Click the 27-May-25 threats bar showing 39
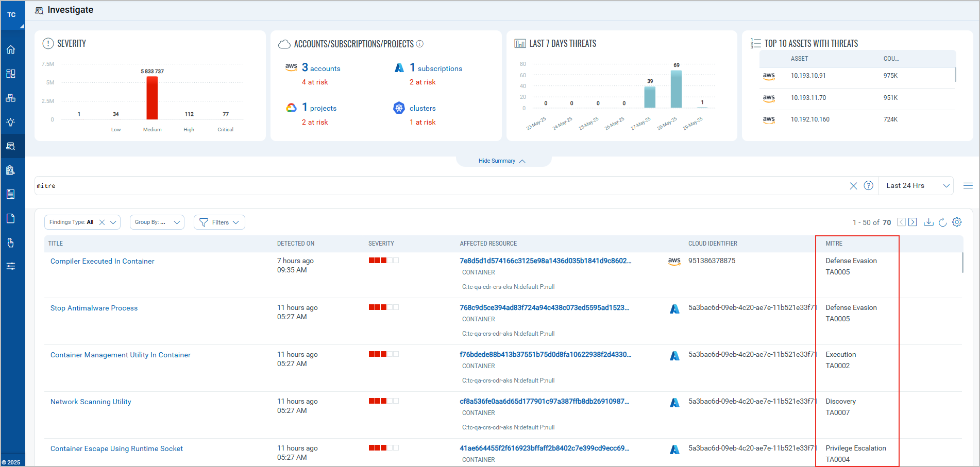Viewport: 980px width, 467px height. click(650, 97)
